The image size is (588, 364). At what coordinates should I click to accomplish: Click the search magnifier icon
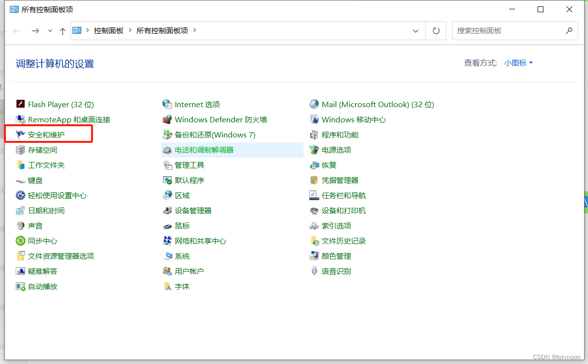(x=568, y=30)
